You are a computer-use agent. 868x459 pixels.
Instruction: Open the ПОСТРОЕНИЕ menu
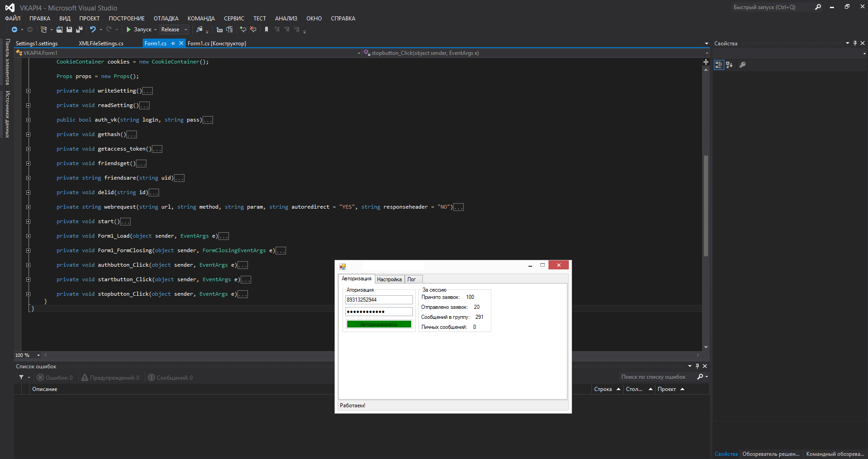coord(126,19)
